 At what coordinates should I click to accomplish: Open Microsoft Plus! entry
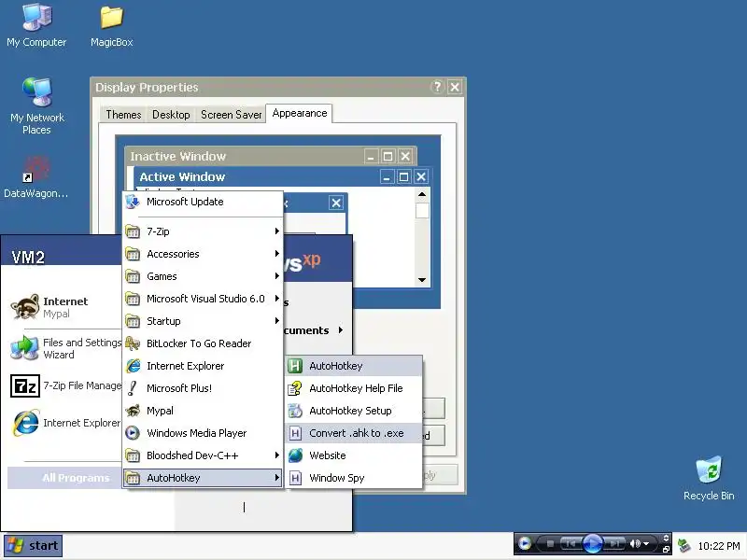click(203, 388)
